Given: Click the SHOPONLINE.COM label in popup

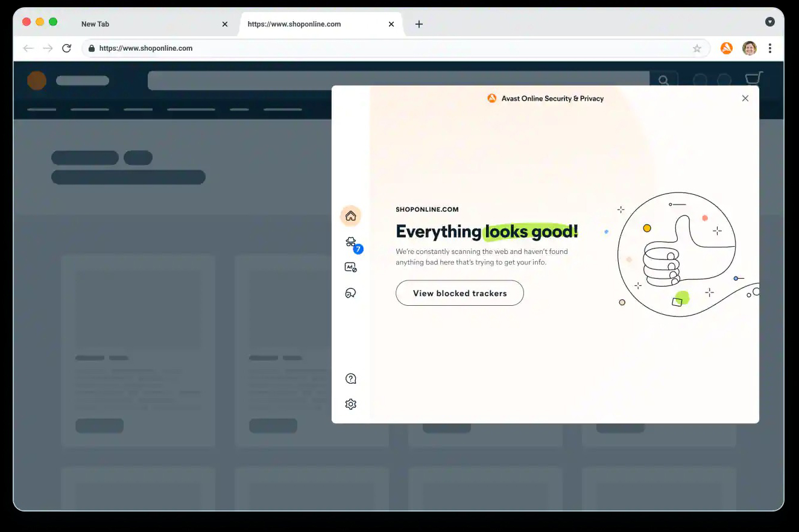Looking at the screenshot, I should click(x=427, y=209).
